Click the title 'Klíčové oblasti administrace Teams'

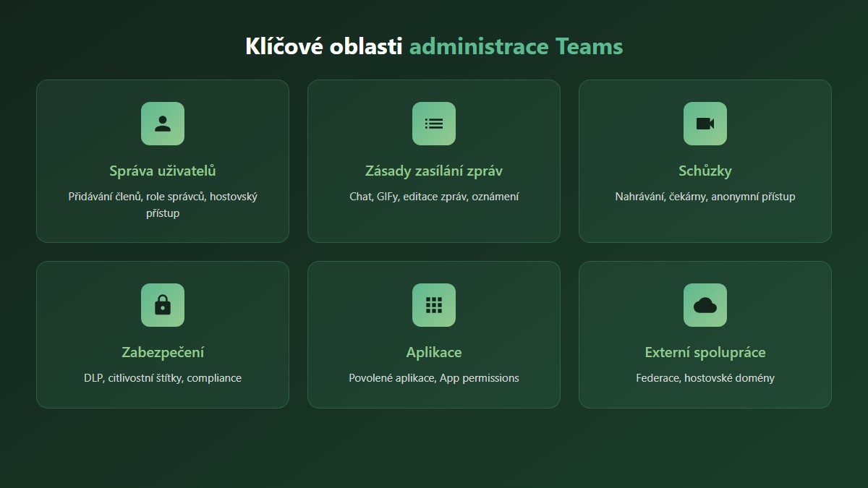point(434,46)
